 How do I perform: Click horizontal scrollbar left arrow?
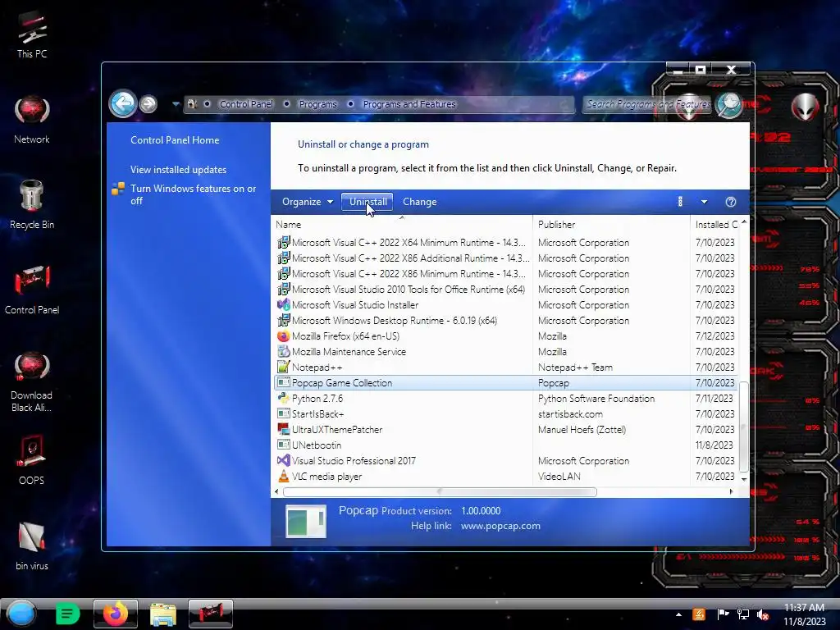[276, 491]
